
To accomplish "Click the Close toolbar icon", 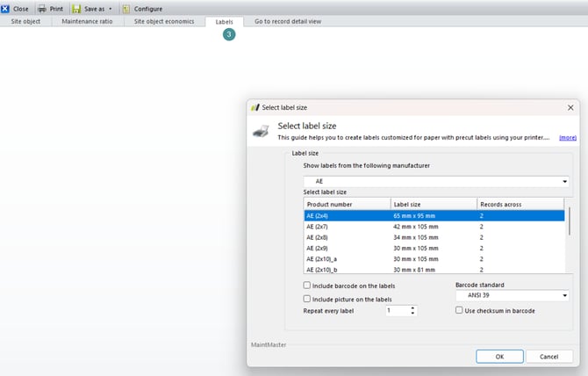I will (x=6, y=8).
